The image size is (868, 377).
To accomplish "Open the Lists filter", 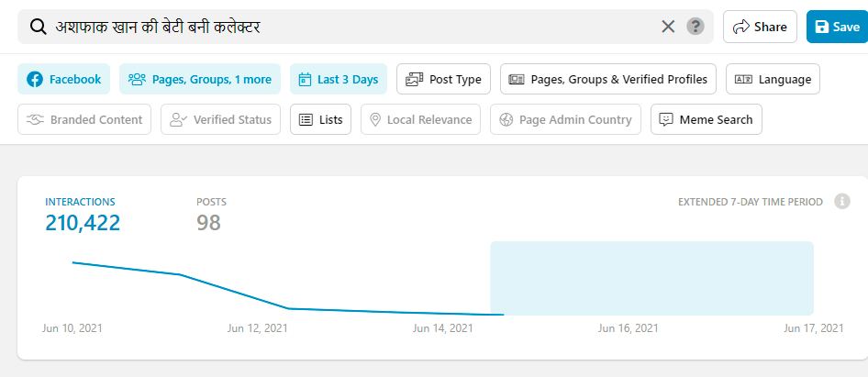I will (320, 119).
